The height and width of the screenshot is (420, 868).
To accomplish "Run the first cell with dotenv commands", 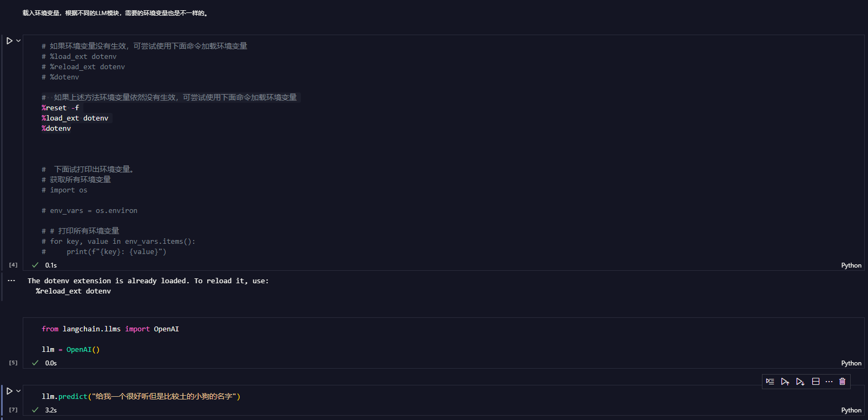I will (x=9, y=41).
